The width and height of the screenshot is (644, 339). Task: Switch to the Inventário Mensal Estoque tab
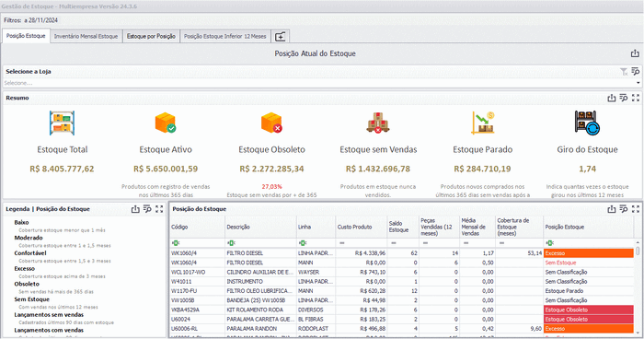coord(86,36)
